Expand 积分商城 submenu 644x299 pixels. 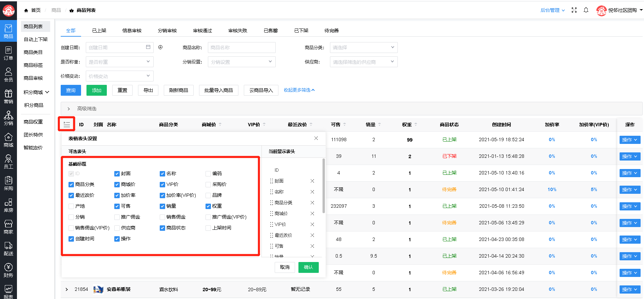coord(36,92)
